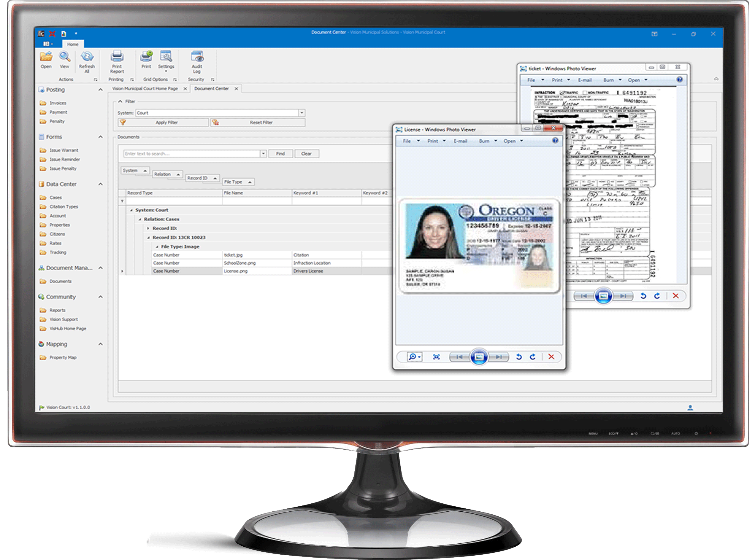Collapse the Record ID: 13CR 10023 group
Screen dimensions: 755x560
[x=149, y=238]
